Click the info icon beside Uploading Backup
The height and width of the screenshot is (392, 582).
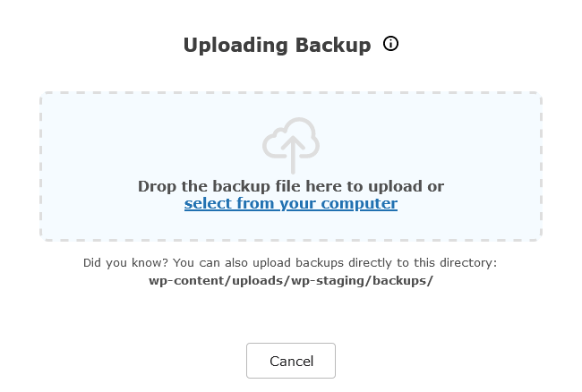tap(390, 43)
